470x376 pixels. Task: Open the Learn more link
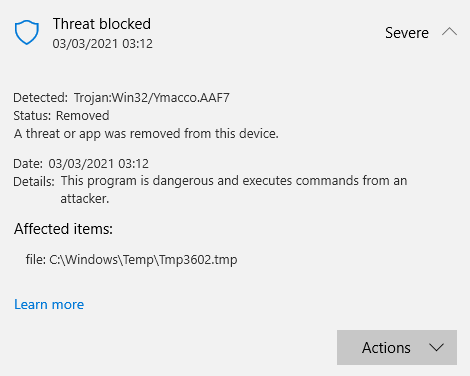point(49,304)
